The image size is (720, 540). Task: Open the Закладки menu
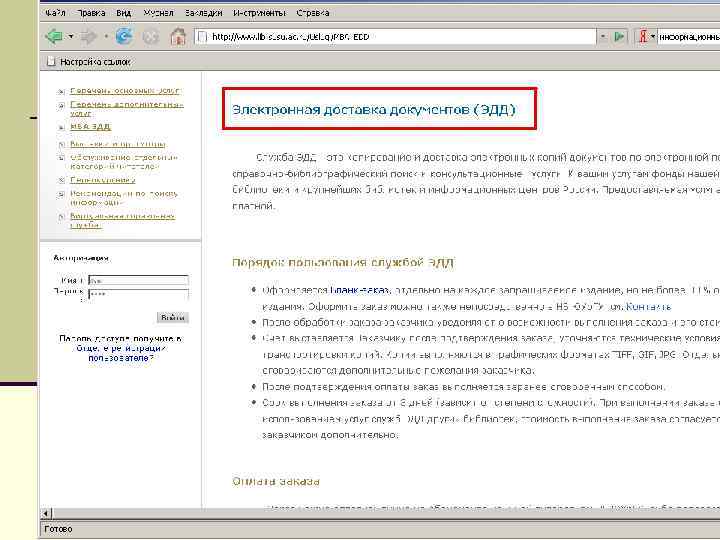pyautogui.click(x=203, y=13)
